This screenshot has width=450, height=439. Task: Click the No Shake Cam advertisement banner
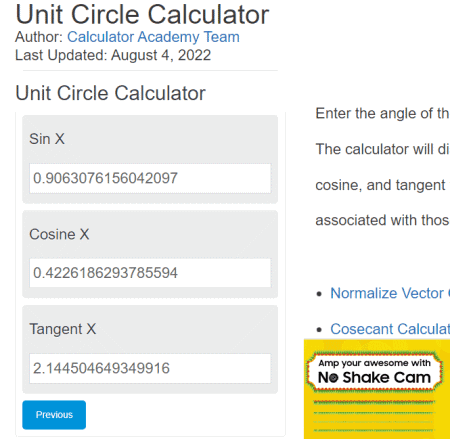(x=377, y=389)
